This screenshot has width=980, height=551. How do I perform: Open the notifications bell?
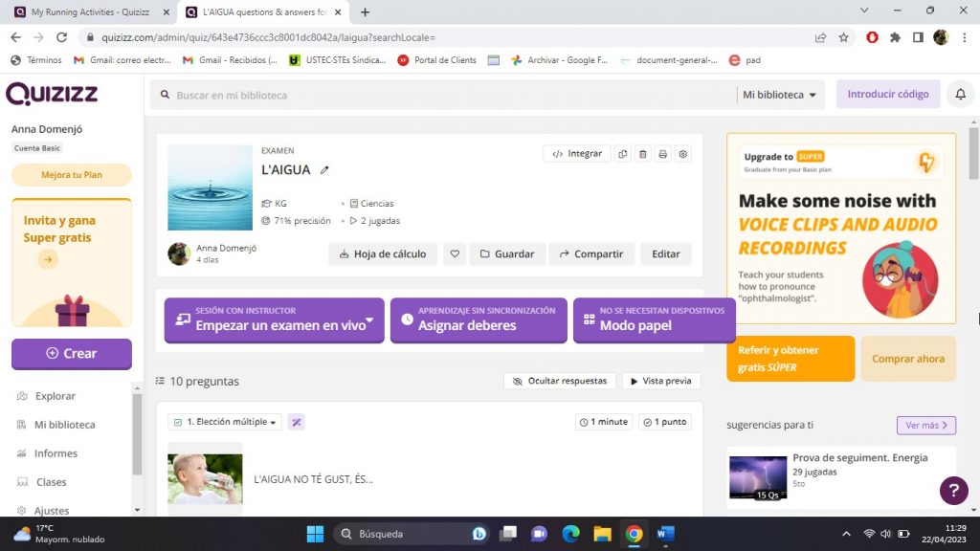(960, 95)
